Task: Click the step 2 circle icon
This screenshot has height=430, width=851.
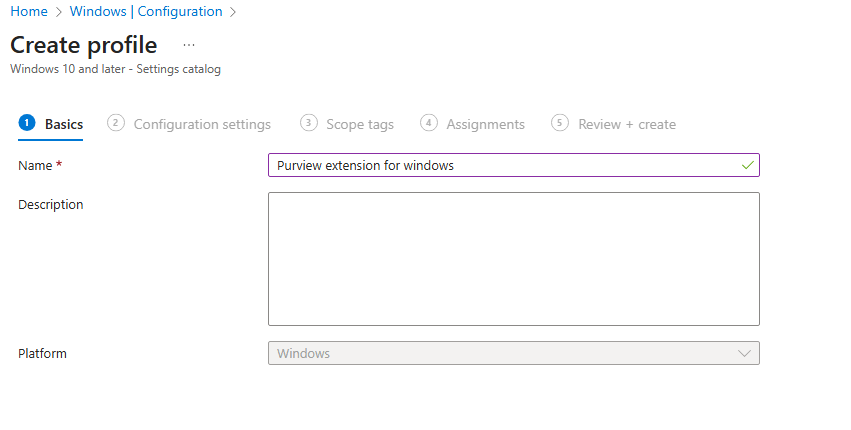Action: (x=116, y=123)
